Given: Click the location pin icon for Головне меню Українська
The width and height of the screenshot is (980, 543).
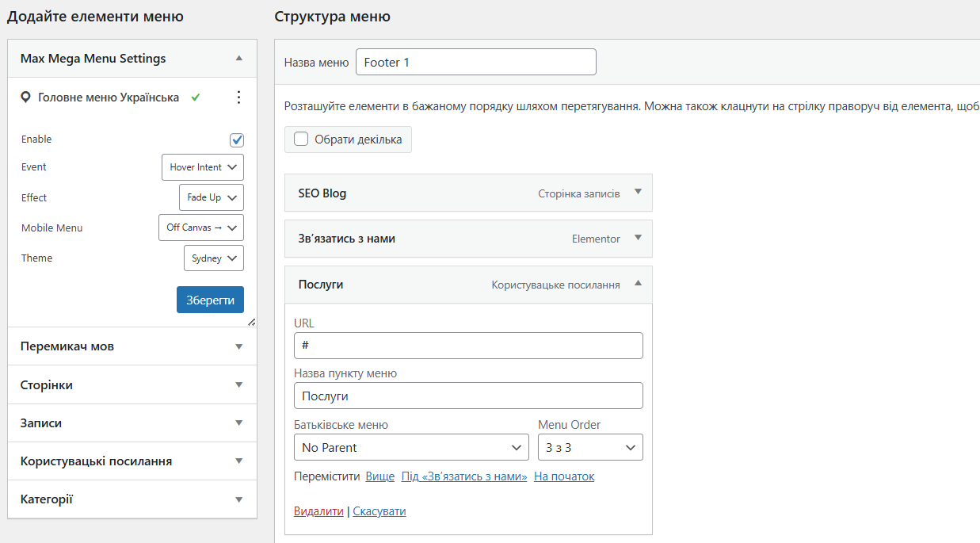Looking at the screenshot, I should (x=25, y=98).
